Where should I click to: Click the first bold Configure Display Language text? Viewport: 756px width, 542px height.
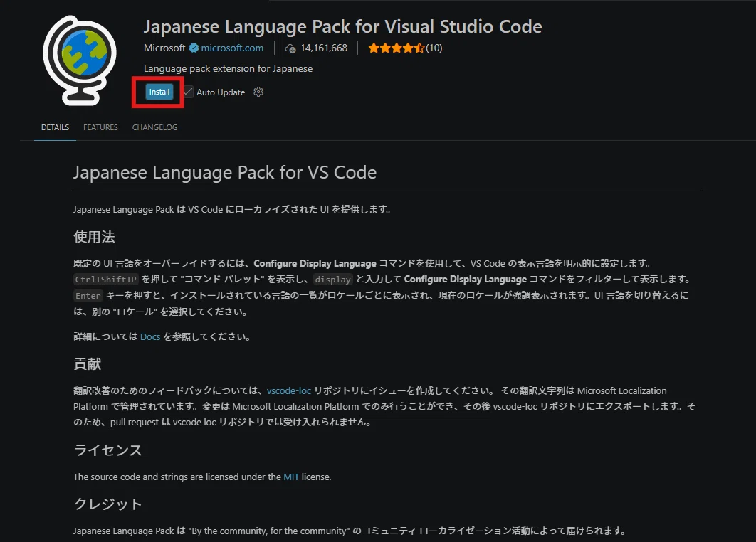click(x=315, y=264)
